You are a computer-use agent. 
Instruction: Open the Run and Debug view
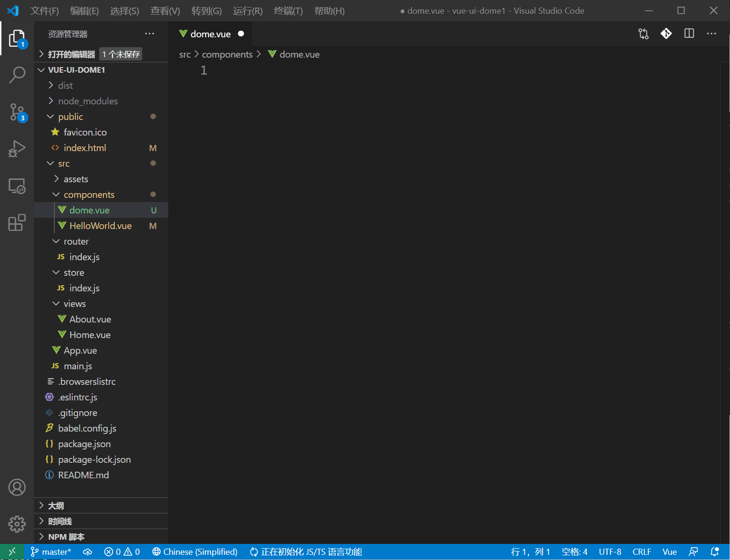17,149
